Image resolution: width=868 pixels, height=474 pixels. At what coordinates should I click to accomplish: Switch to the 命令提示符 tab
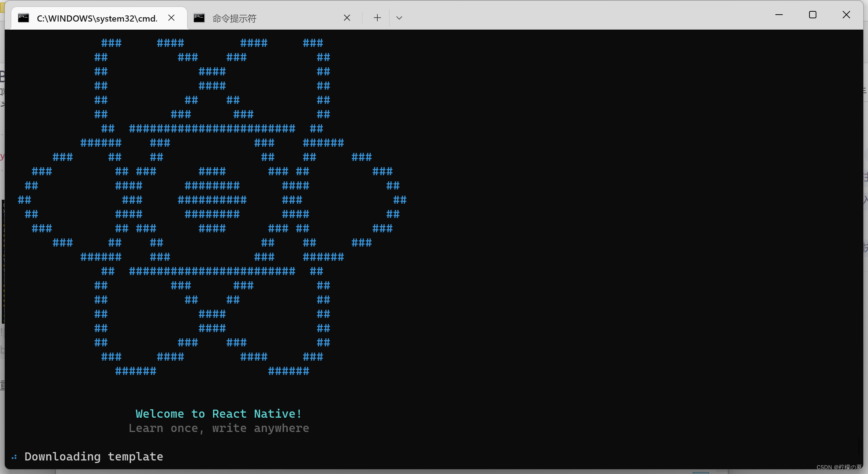[x=256, y=18]
